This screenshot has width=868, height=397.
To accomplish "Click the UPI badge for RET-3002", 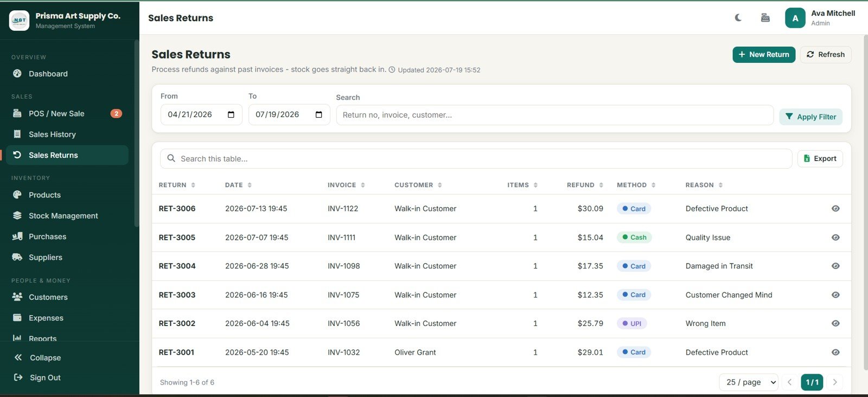I will (631, 324).
